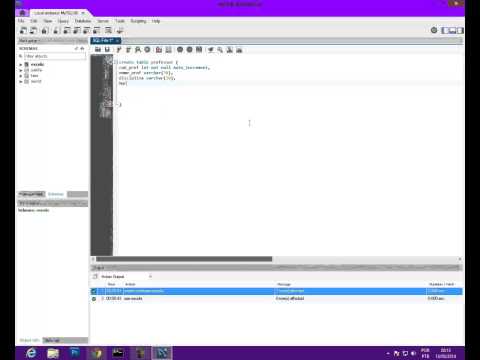Close the SQL File editor tab
The image size is (480, 360).
pyautogui.click(x=117, y=40)
